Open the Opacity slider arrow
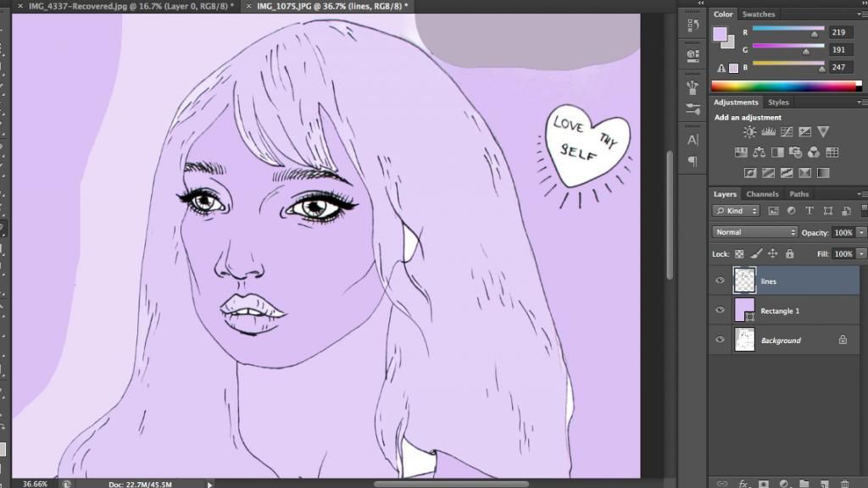Viewport: 868px width, 488px height. [861, 233]
